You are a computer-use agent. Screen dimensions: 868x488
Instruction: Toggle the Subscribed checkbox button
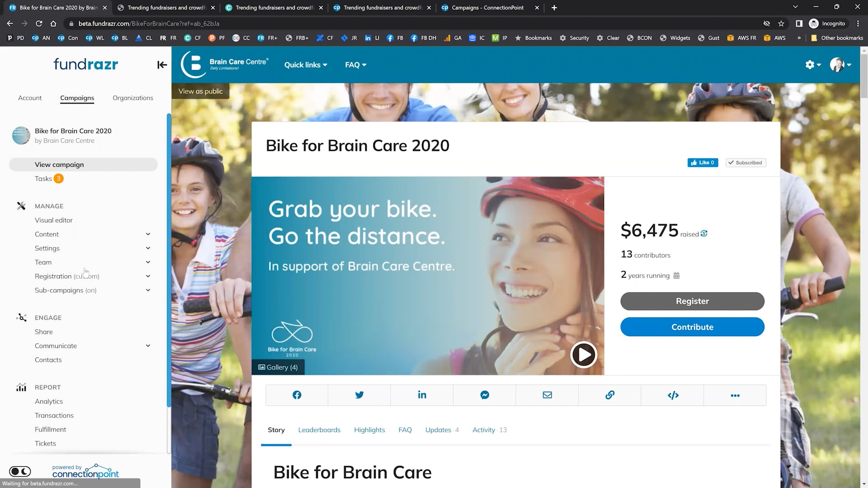(x=745, y=163)
